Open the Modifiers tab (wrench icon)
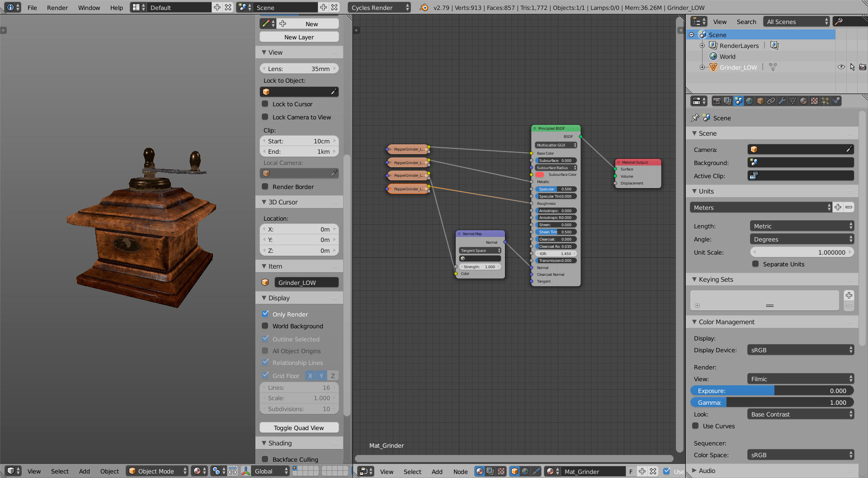The height and width of the screenshot is (478, 868). tap(782, 101)
